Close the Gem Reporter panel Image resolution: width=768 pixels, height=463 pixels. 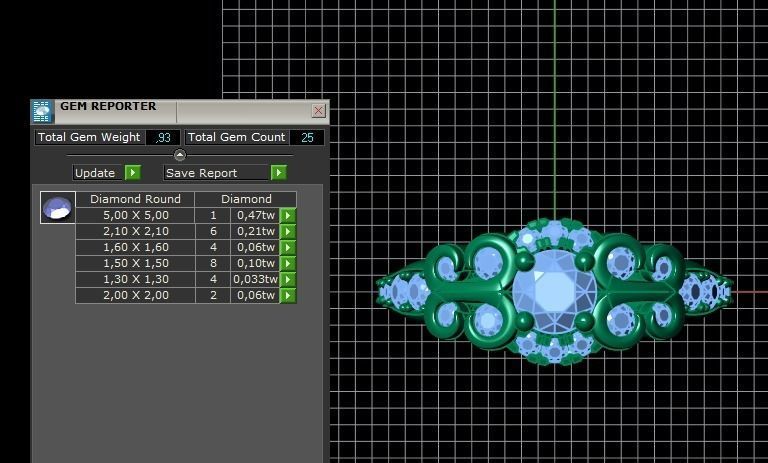[318, 111]
